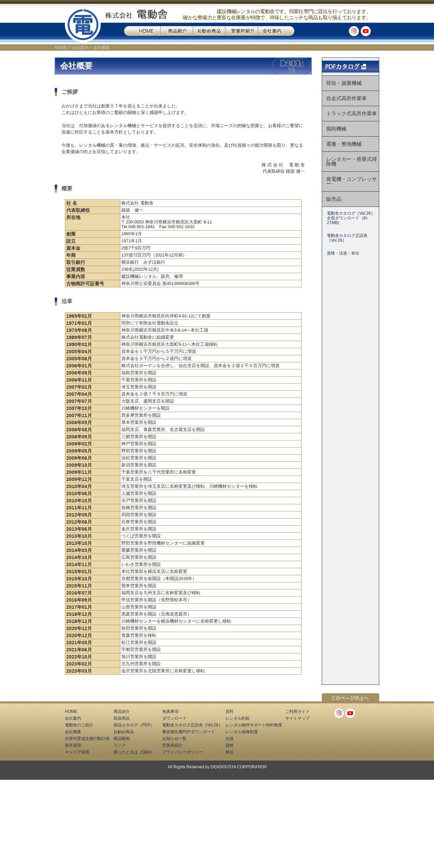
Task: Click 会社概要 page title banner
Action: 183,66
